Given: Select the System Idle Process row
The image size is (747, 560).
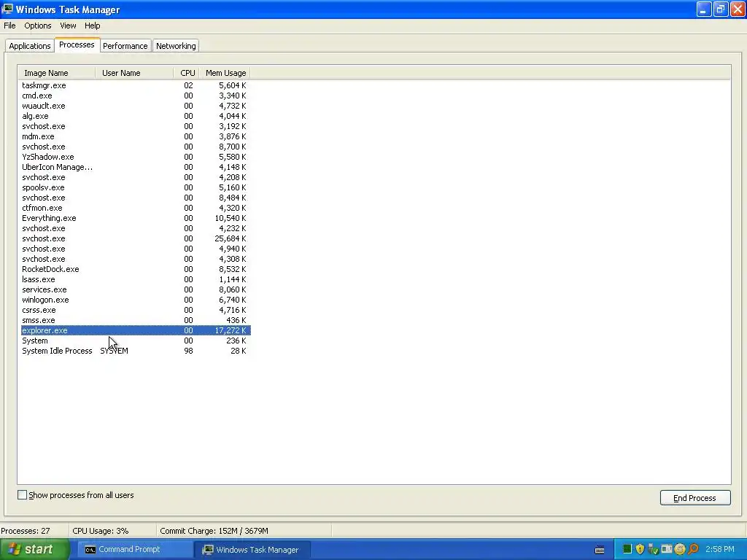Looking at the screenshot, I should [x=134, y=351].
